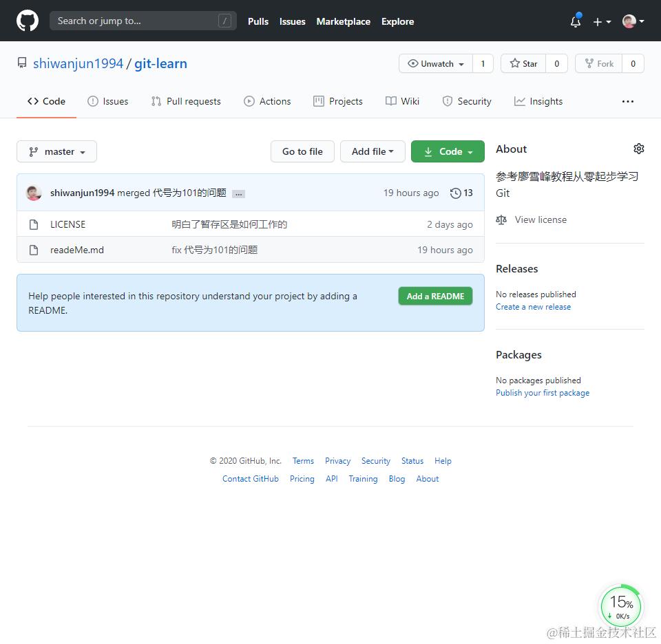This screenshot has width=661, height=644.
Task: Click the Fork button
Action: pyautogui.click(x=598, y=63)
